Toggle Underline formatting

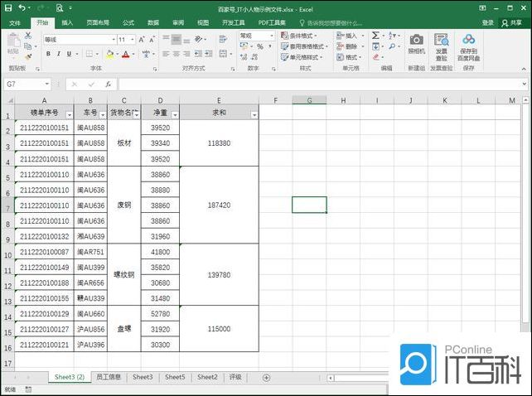(x=69, y=54)
